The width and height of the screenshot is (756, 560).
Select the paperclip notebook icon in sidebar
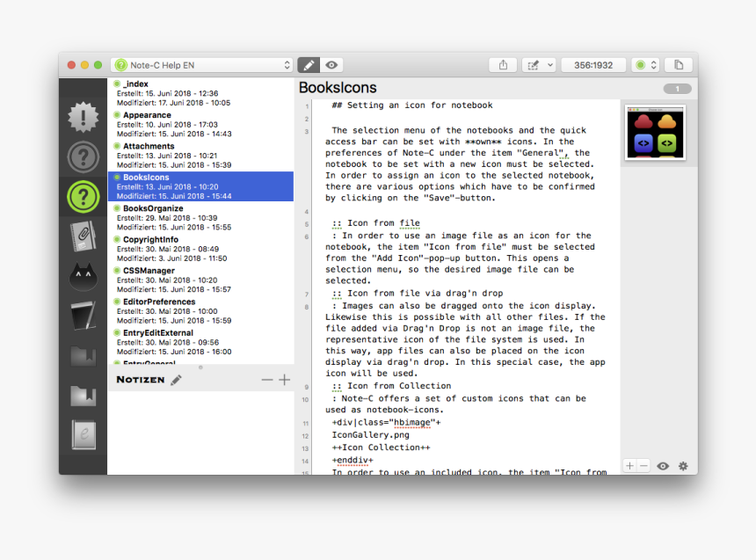[x=83, y=237]
